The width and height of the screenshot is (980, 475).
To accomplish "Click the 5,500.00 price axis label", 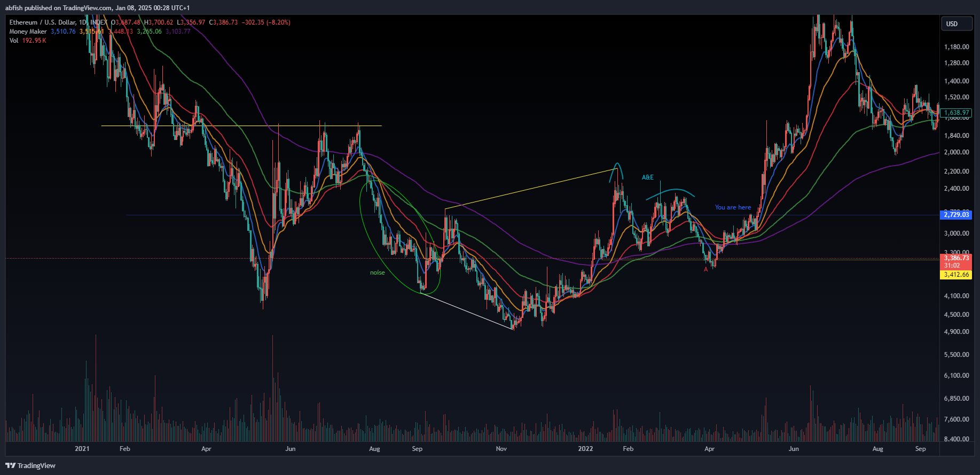I will coord(957,355).
